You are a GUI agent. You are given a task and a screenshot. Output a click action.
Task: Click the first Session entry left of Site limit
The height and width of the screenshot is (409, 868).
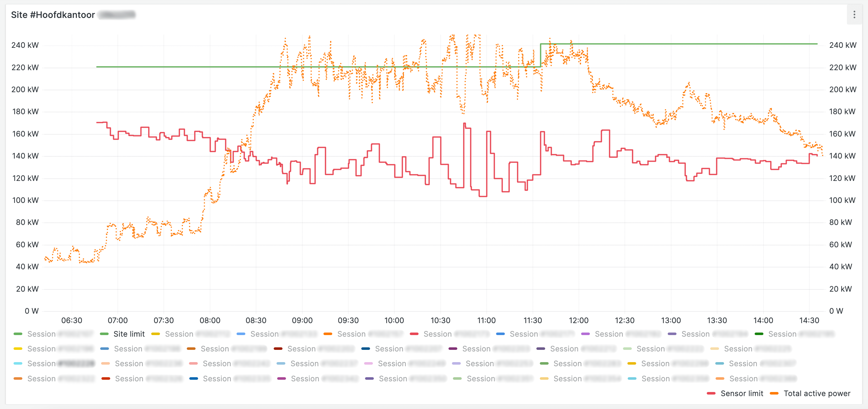click(x=41, y=334)
